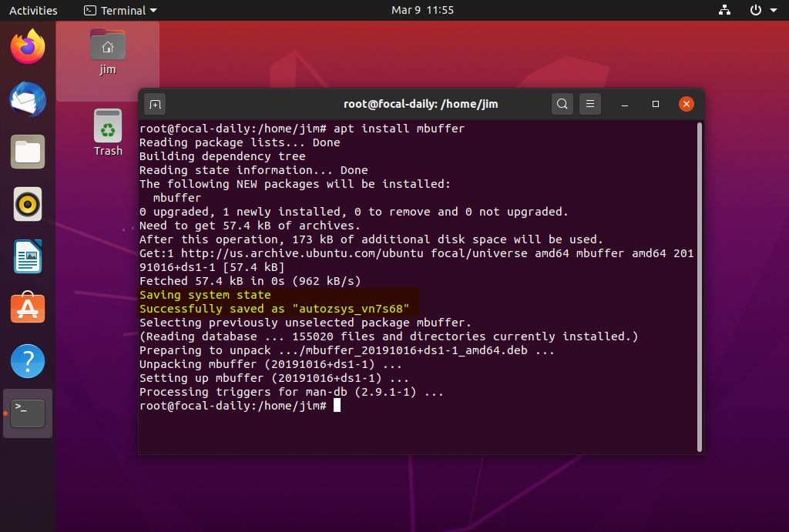Viewport: 789px width, 532px height.
Task: Open the Help application
Action: pos(27,361)
